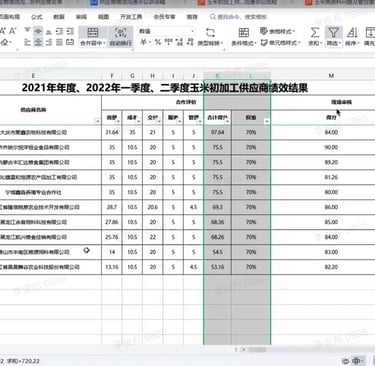Screen dimensions: 375x366
Task: Open the 开发工具 ribbon tab
Action: coord(131,17)
